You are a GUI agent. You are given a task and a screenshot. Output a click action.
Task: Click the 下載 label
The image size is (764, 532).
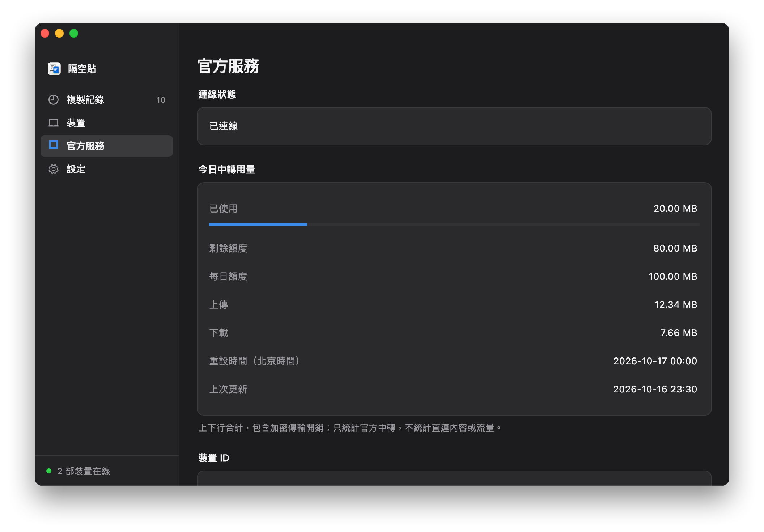point(219,333)
